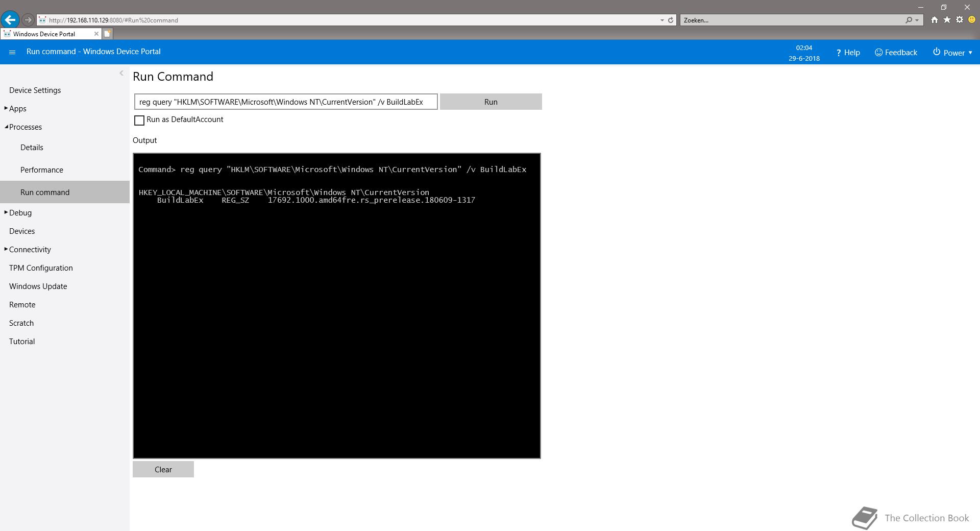Screen dimensions: 980x531
Task: Select Performance under Processes
Action: (42, 170)
